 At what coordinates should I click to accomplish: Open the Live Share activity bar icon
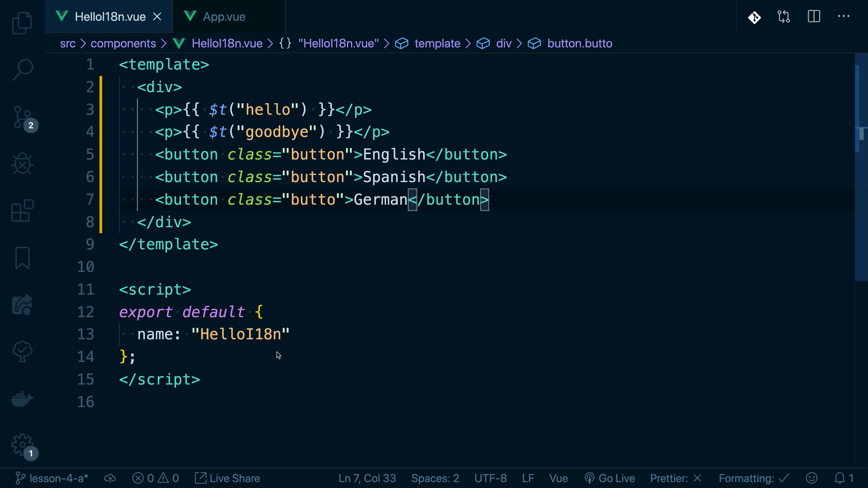pos(22,305)
